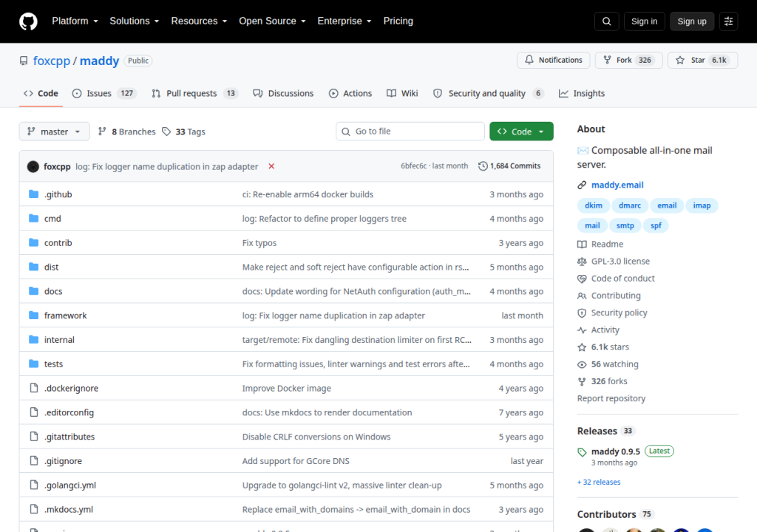
Task: Click the Report repository link
Action: [611, 398]
